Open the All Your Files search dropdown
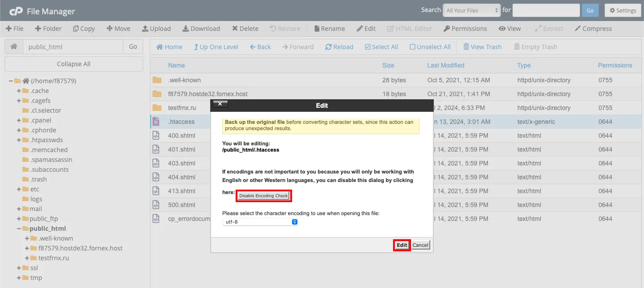644x288 pixels. tap(471, 10)
